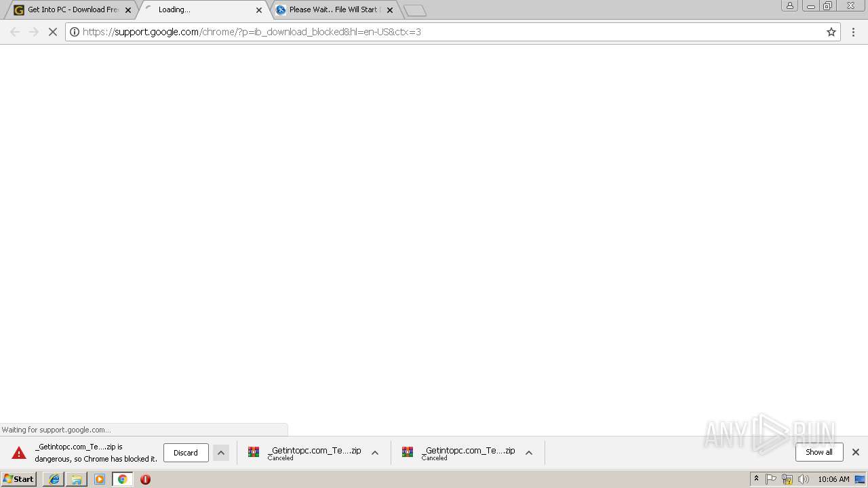The image size is (868, 488).
Task: Expand menu of first canceled zip download
Action: (375, 453)
